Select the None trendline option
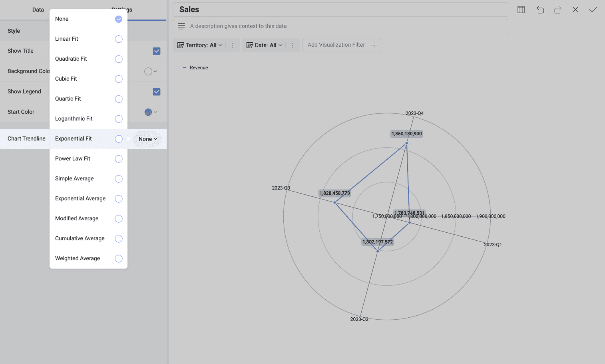Screen dimensions: 605x364 (88, 19)
